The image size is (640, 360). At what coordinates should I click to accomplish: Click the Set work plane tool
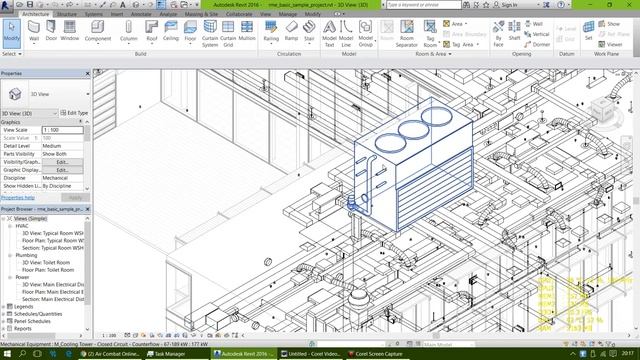tap(588, 31)
